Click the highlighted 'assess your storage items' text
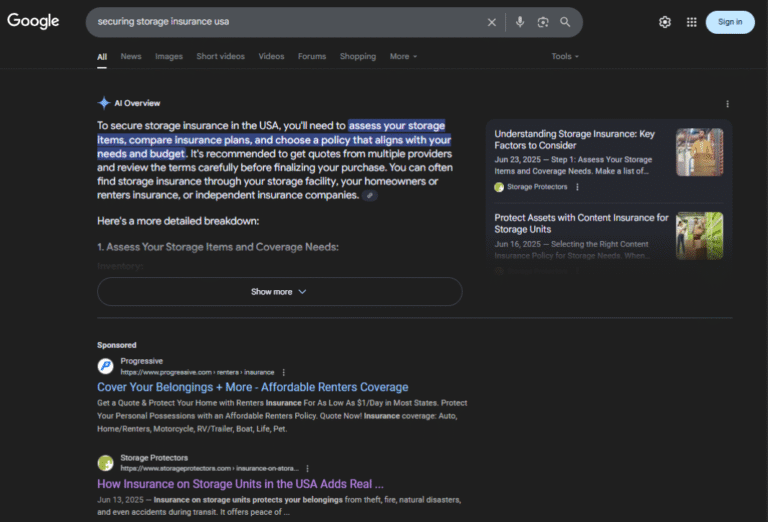 [x=274, y=140]
